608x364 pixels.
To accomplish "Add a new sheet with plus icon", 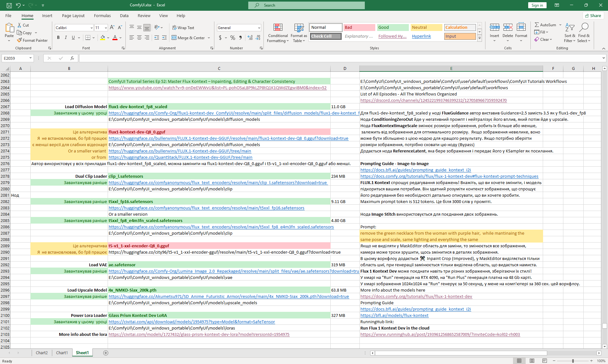I will coord(106,353).
